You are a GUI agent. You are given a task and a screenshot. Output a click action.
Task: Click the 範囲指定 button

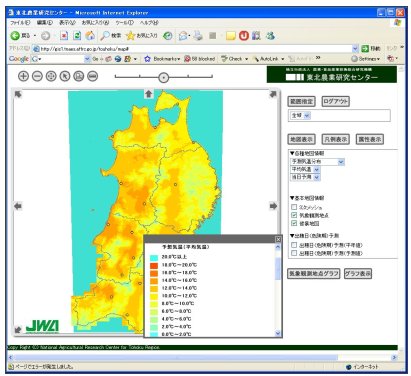(301, 101)
